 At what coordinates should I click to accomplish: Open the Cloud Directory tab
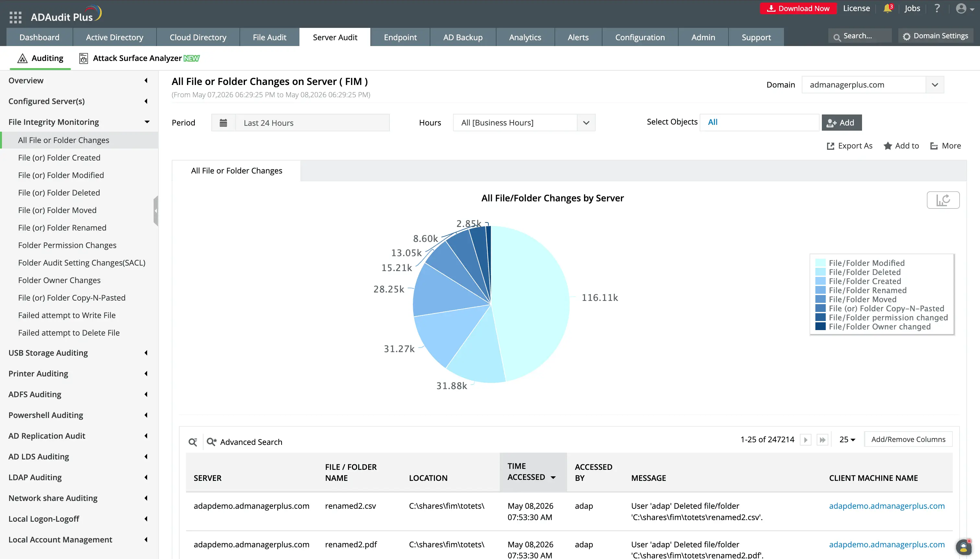[x=198, y=37]
